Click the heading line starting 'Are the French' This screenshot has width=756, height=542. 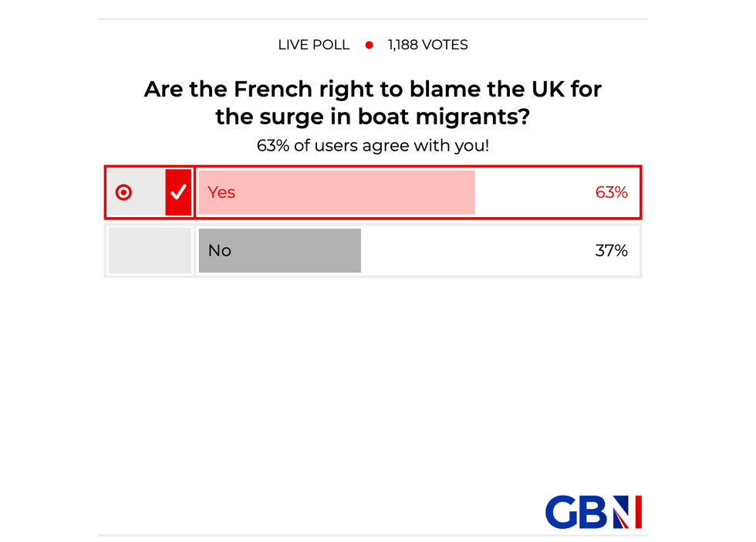point(373,90)
